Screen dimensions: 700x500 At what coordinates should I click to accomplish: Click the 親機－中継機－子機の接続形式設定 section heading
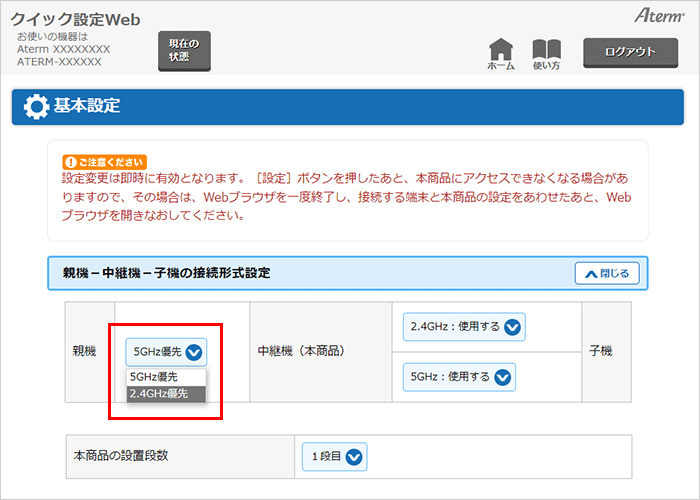(x=166, y=273)
